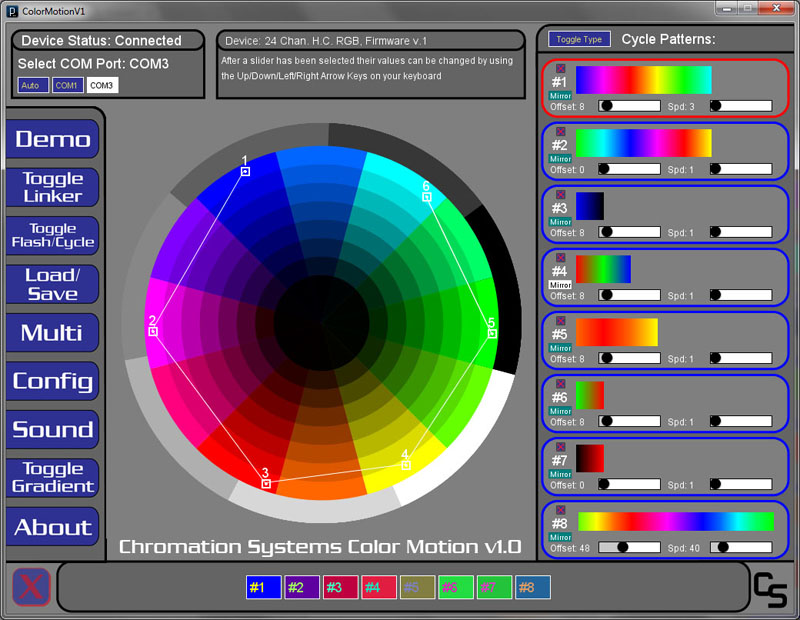Viewport: 800px width, 620px height.
Task: Click the #7 color slot at bottom
Action: (x=494, y=587)
